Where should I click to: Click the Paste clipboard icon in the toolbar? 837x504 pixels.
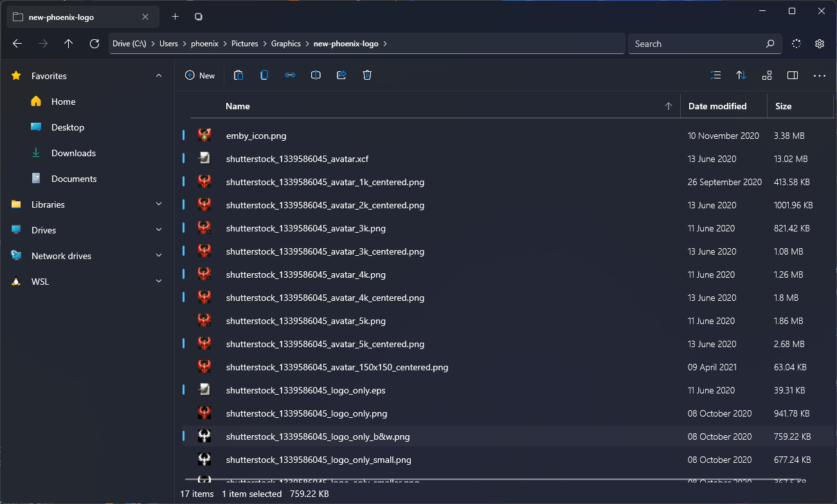click(x=239, y=75)
